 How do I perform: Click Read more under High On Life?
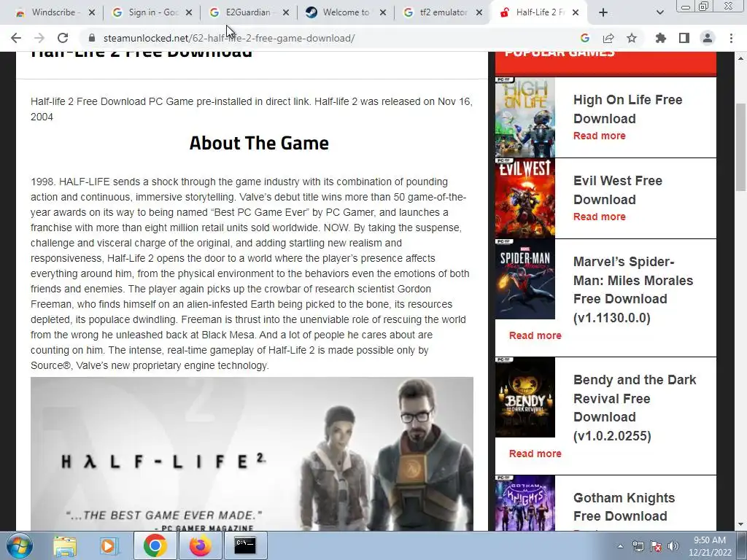click(600, 136)
